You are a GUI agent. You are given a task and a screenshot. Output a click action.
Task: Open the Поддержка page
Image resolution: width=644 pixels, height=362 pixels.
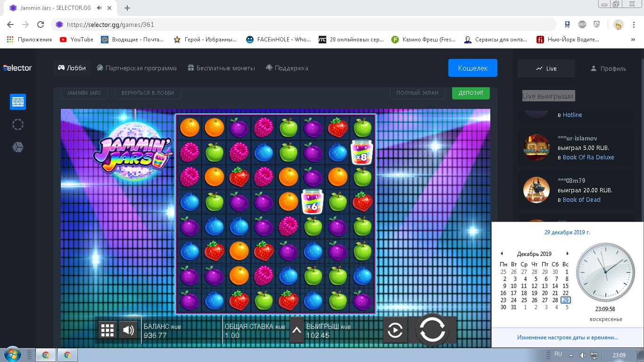(287, 68)
